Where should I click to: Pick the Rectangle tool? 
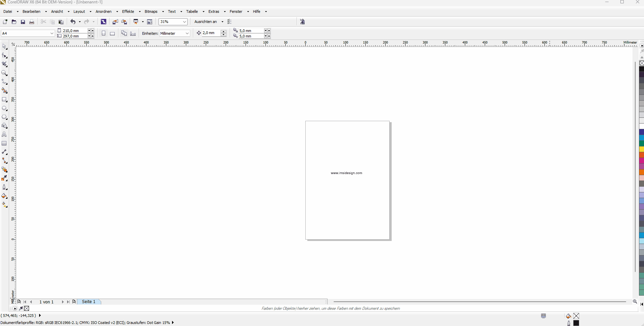point(4,100)
